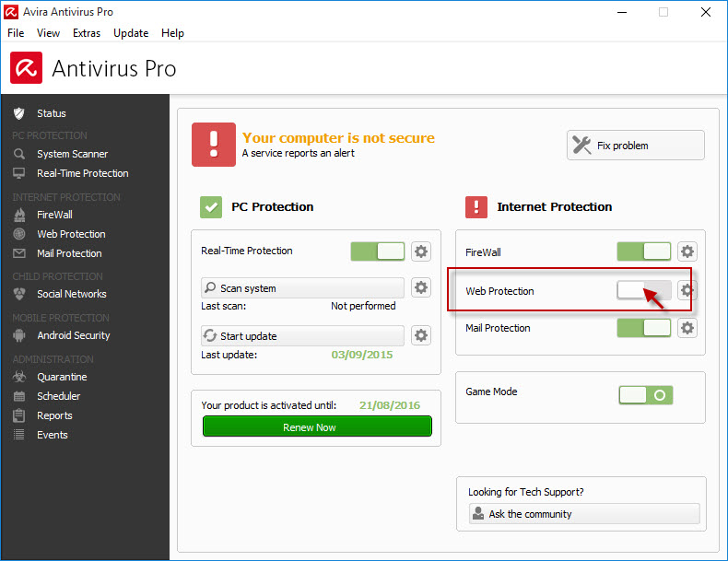728x561 pixels.
Task: Click Ask the community button
Action: pyautogui.click(x=584, y=514)
